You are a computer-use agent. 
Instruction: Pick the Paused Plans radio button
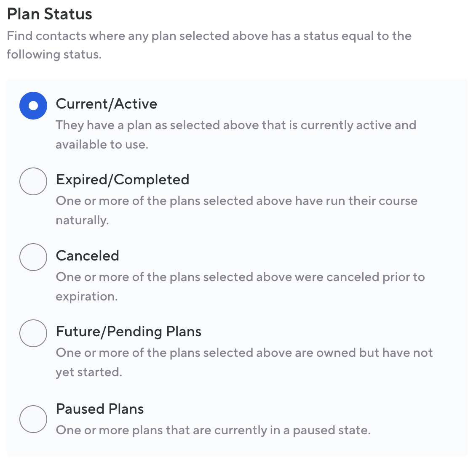coord(33,419)
